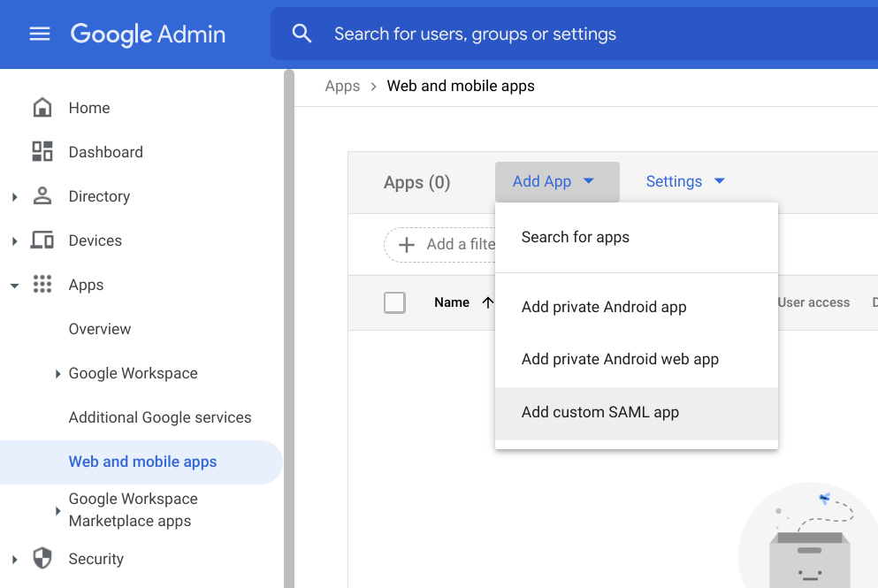Open Security in the sidebar

(95, 558)
